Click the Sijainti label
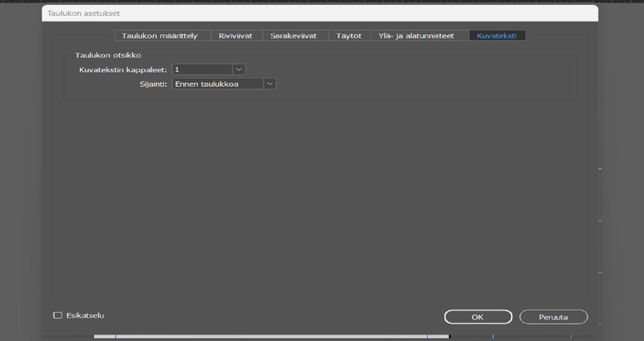This screenshot has height=341, width=644. (x=153, y=84)
